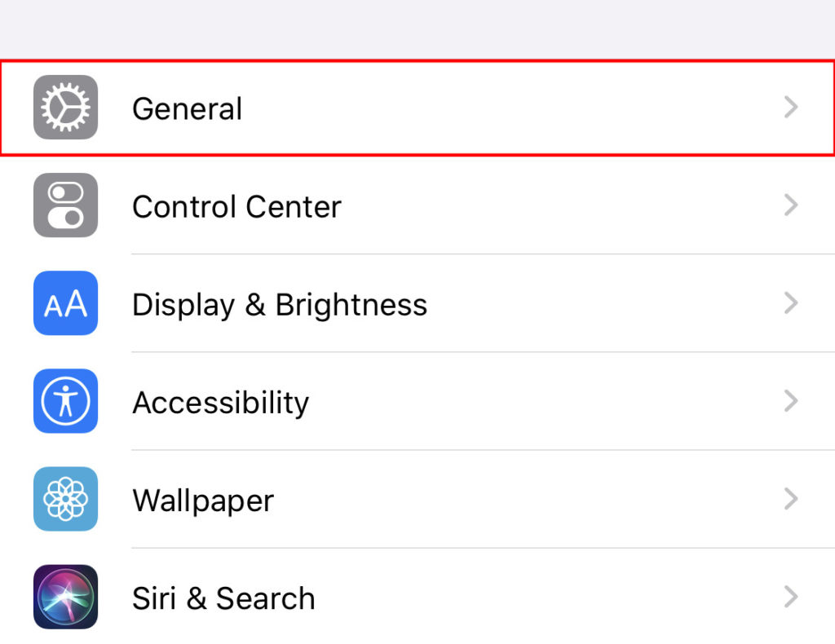Choose Control Center from the settings list
The height and width of the screenshot is (644, 835).
[x=236, y=205]
